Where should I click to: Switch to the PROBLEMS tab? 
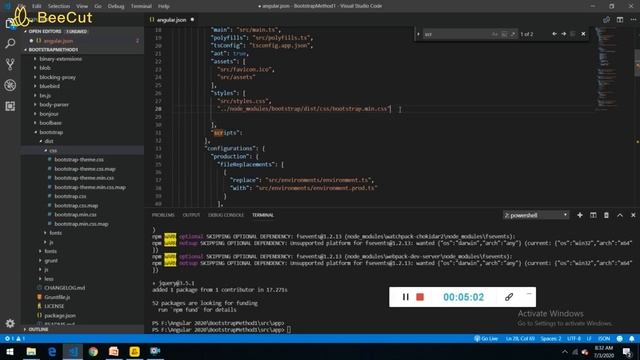(x=163, y=215)
